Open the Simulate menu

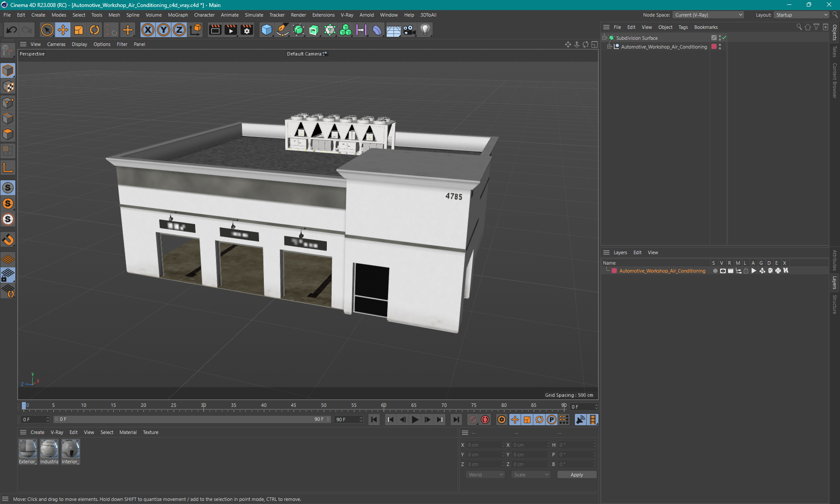pos(254,15)
